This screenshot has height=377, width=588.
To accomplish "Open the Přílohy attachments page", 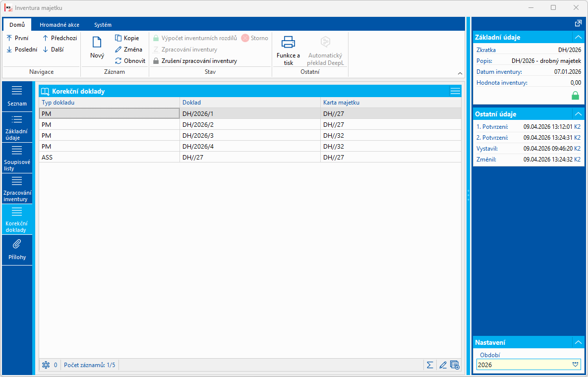I will coord(17,250).
